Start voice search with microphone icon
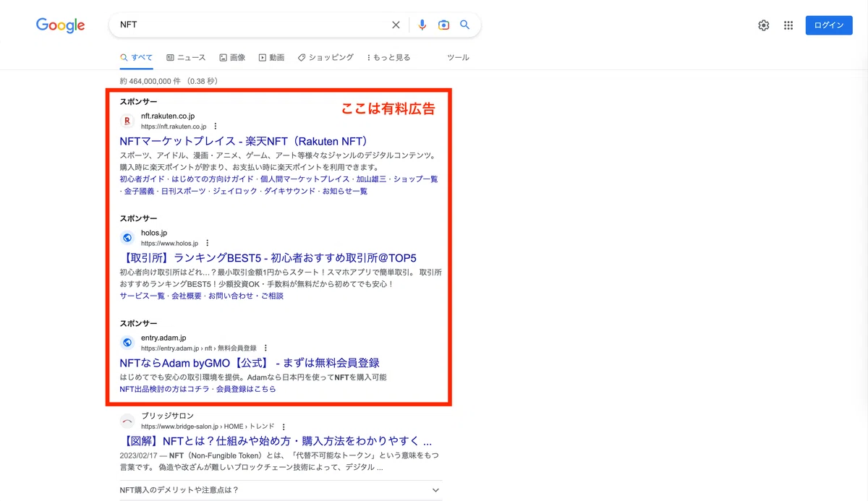Image resolution: width=868 pixels, height=501 pixels. click(x=422, y=25)
